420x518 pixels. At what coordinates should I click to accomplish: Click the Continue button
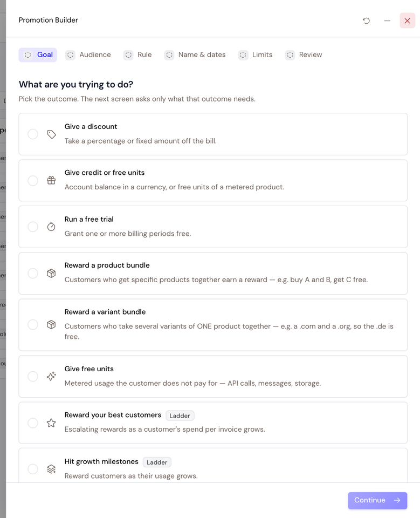pos(377,501)
